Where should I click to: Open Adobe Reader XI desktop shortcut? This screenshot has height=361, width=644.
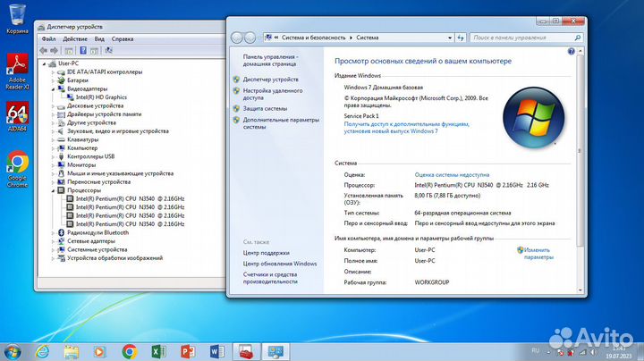point(17,71)
